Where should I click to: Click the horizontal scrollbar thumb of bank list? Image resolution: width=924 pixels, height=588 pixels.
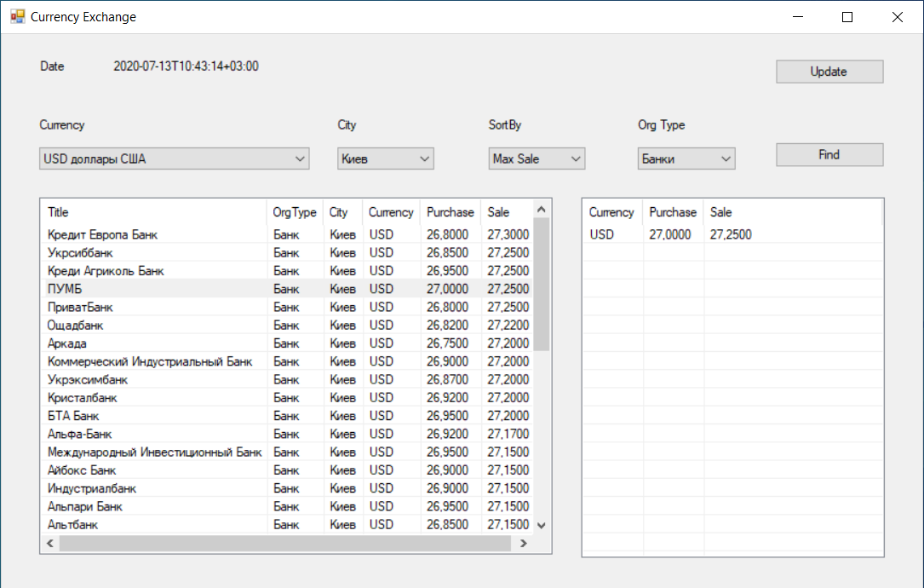click(x=285, y=544)
